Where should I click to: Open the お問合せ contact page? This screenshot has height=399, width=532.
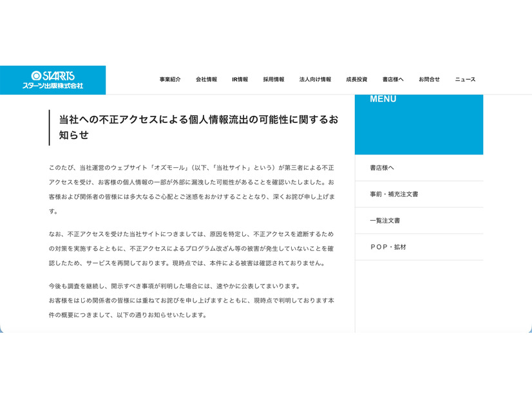tap(429, 79)
